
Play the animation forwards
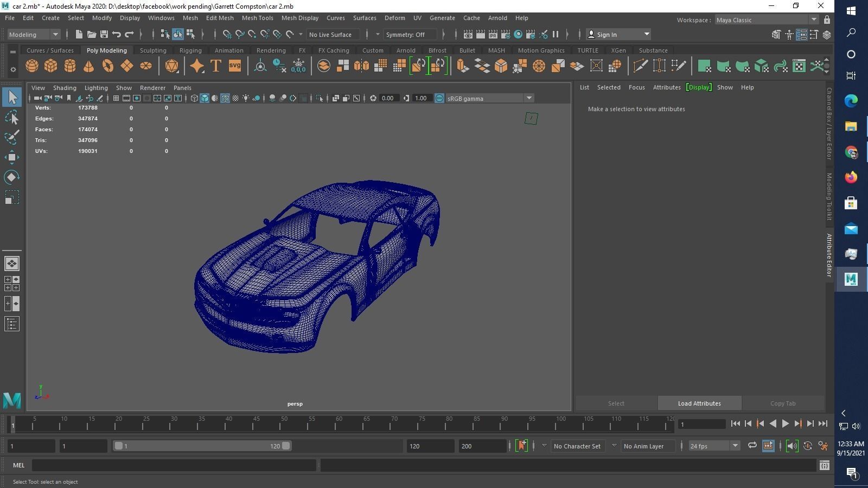click(785, 423)
